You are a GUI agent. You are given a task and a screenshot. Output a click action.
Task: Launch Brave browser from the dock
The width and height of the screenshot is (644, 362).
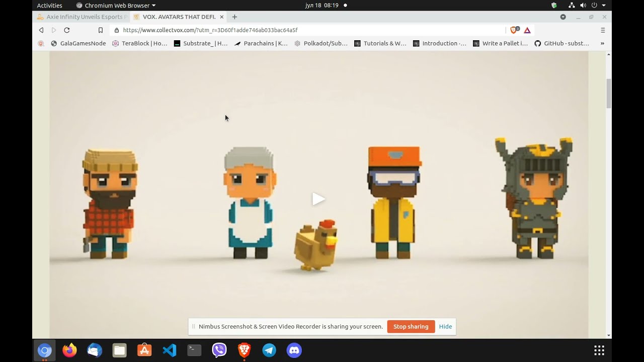click(x=245, y=350)
